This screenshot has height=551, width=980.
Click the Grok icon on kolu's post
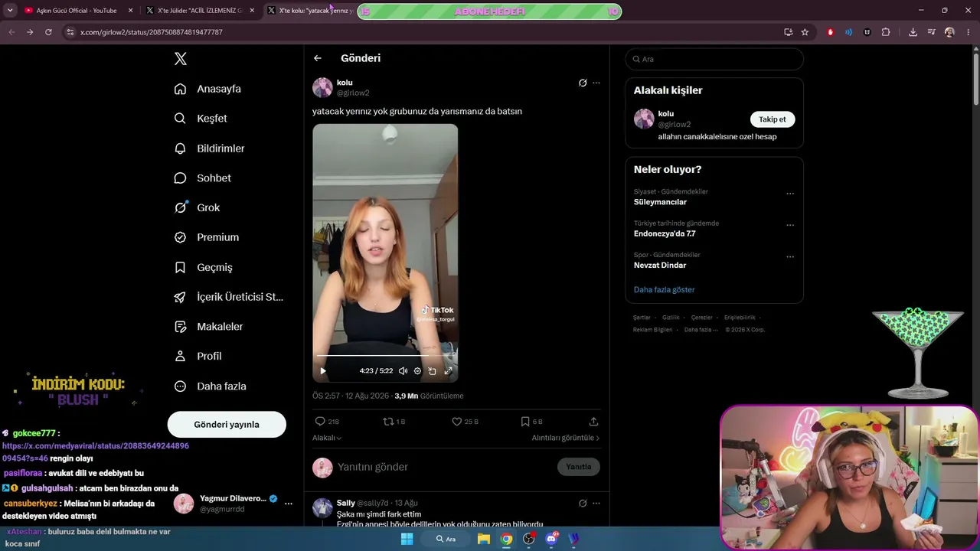point(583,83)
